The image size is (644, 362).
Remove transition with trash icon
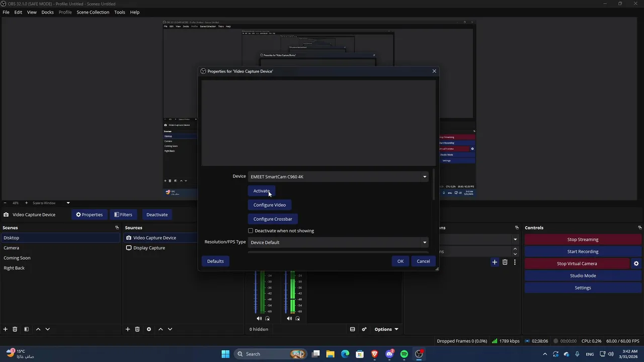[505, 262]
